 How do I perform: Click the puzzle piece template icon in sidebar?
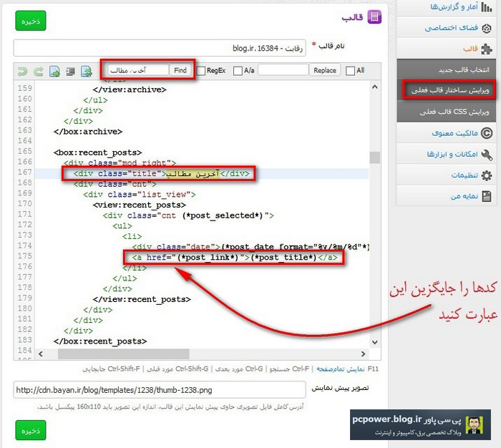pyautogui.click(x=487, y=49)
